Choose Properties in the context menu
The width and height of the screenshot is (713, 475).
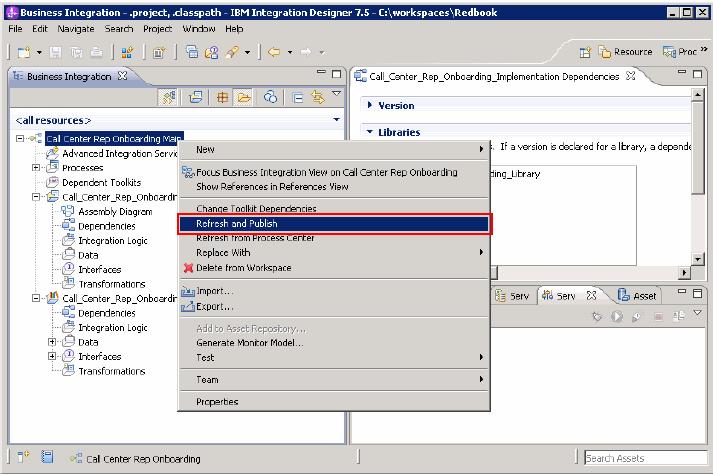coord(334,402)
